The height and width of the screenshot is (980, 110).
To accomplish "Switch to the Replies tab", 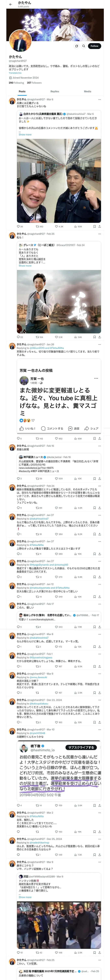I will point(55,91).
